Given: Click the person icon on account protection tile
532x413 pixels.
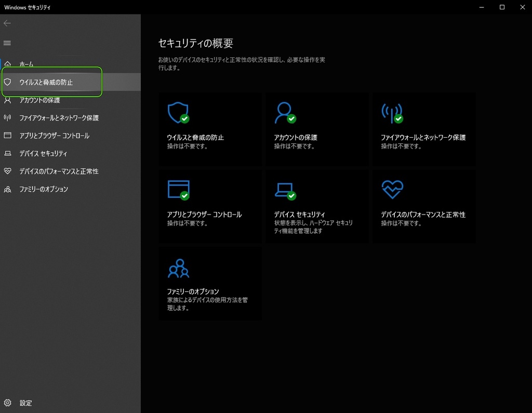Looking at the screenshot, I should click(x=284, y=112).
